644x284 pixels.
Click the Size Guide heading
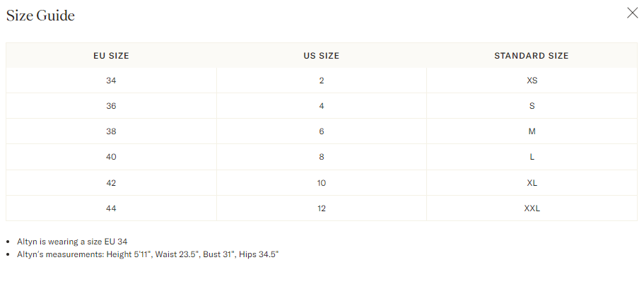pyautogui.click(x=40, y=16)
